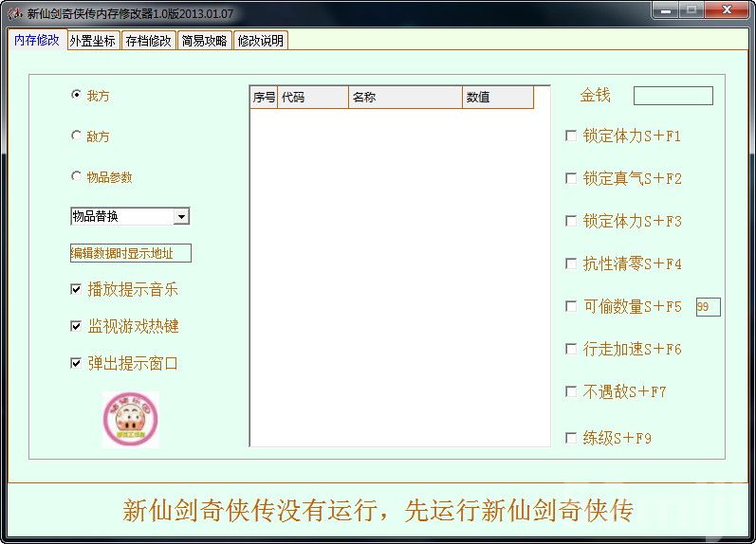The image size is (756, 544).
Task: Uncheck 播放提示音乐 checkbox
Action: [x=77, y=289]
